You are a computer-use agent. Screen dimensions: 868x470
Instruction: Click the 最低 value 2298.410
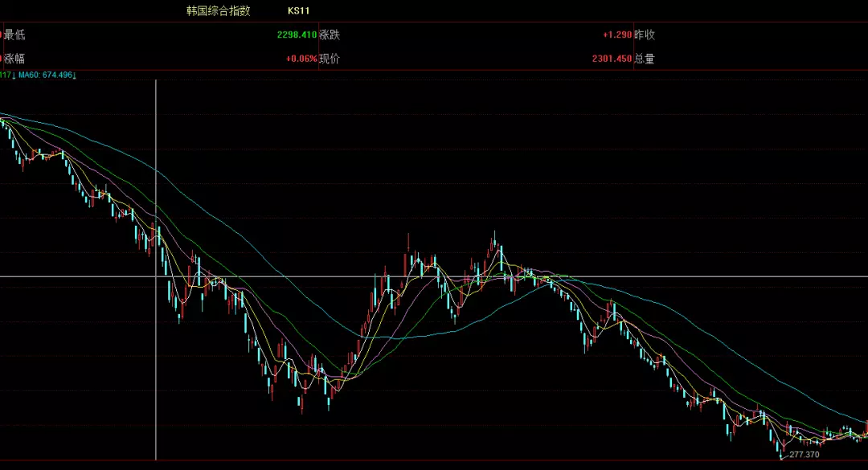coord(297,35)
